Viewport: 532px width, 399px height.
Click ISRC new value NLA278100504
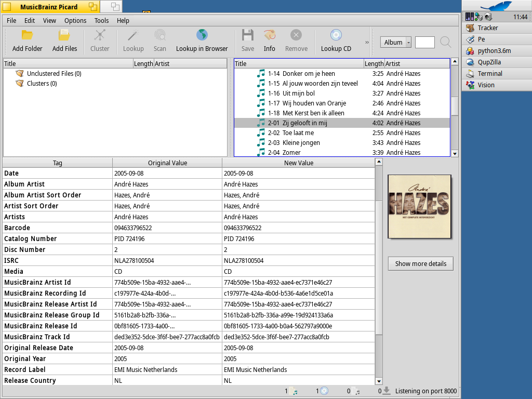point(244,261)
